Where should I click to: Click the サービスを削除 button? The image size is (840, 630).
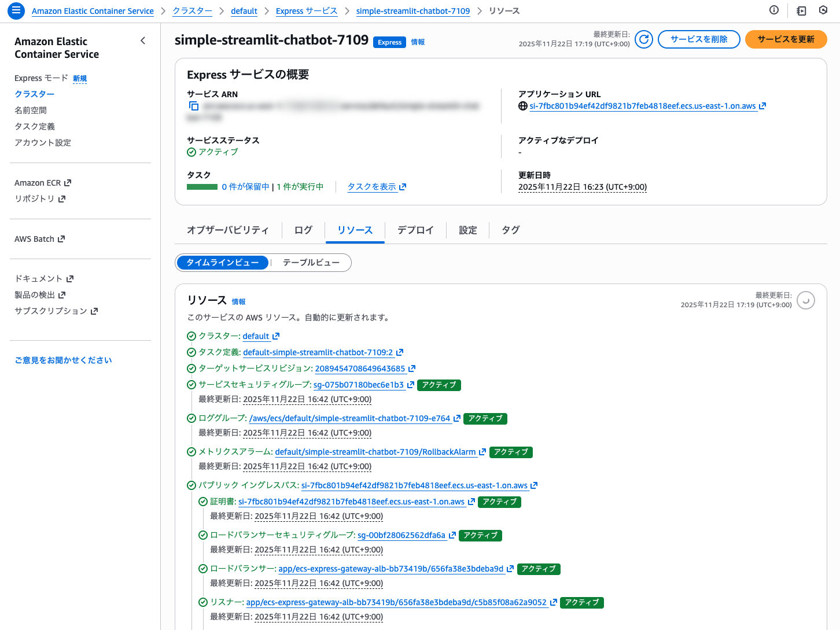tap(699, 39)
